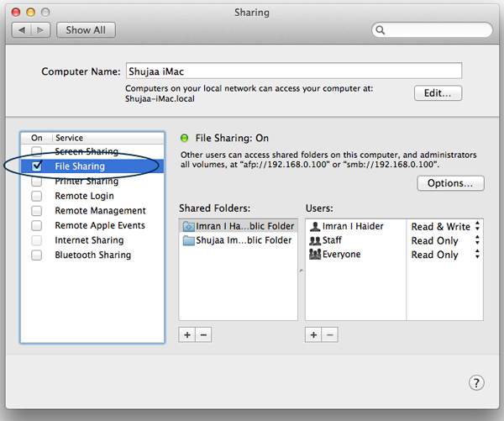The image size is (504, 421).
Task: Select the File Sharing service row
Action: pos(92,166)
